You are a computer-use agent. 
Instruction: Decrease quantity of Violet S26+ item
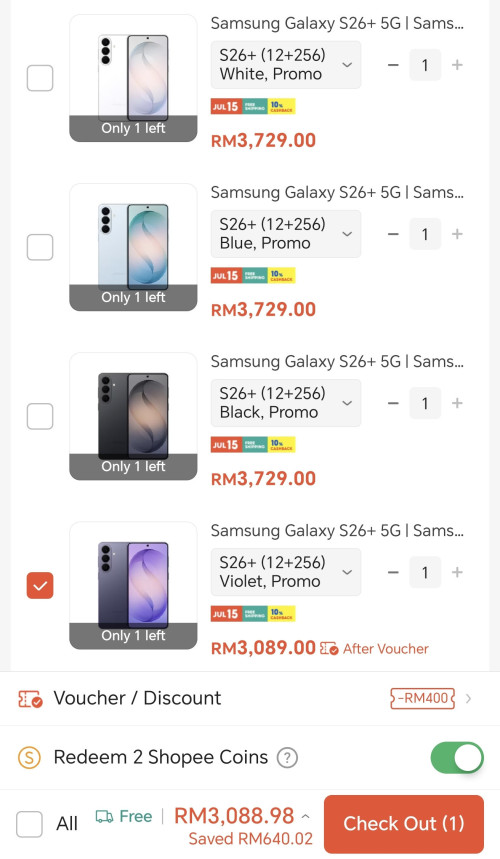[393, 573]
